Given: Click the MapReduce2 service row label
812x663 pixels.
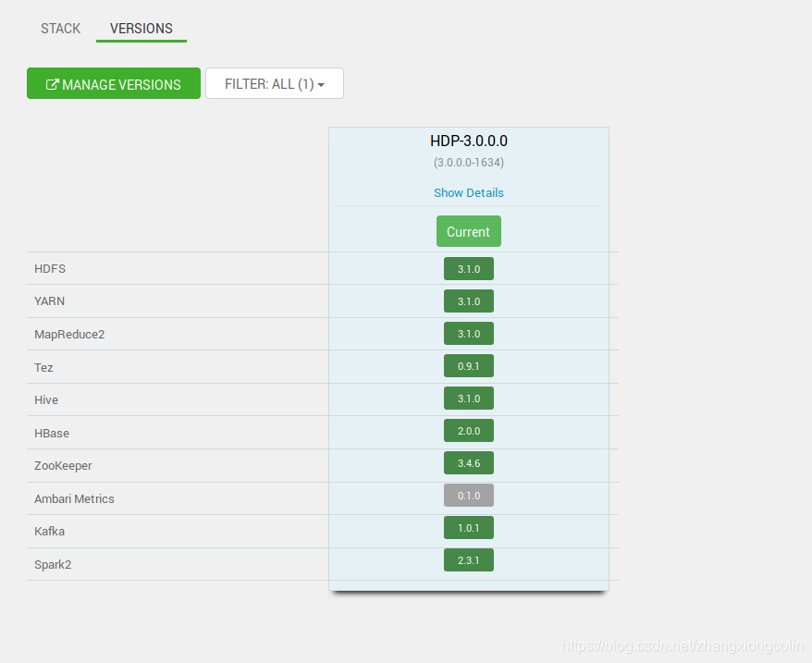Looking at the screenshot, I should [69, 334].
